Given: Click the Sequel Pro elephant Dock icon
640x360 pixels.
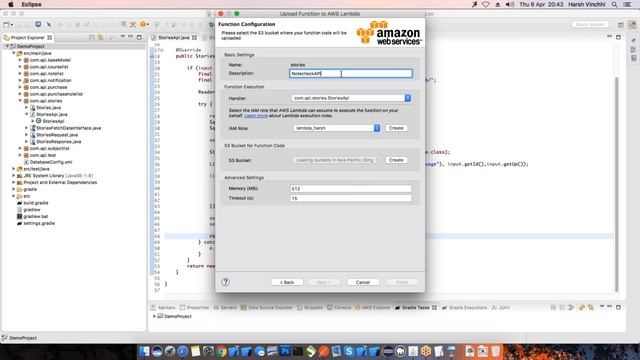Looking at the screenshot, I should click(400, 351).
